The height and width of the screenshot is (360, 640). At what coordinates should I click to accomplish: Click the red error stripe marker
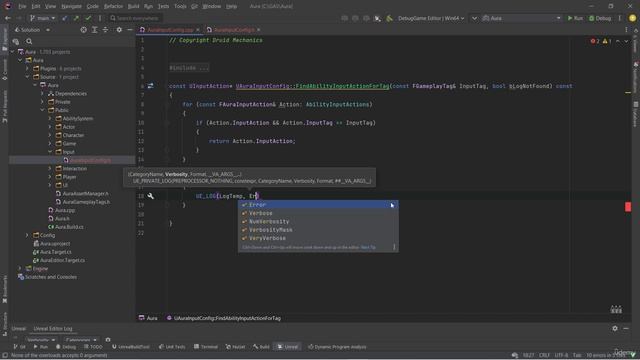[628, 207]
